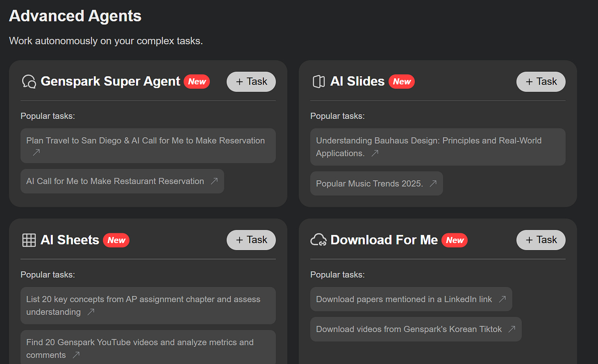
Task: Open Understanding Bauhaus Design task
Action: [438, 147]
